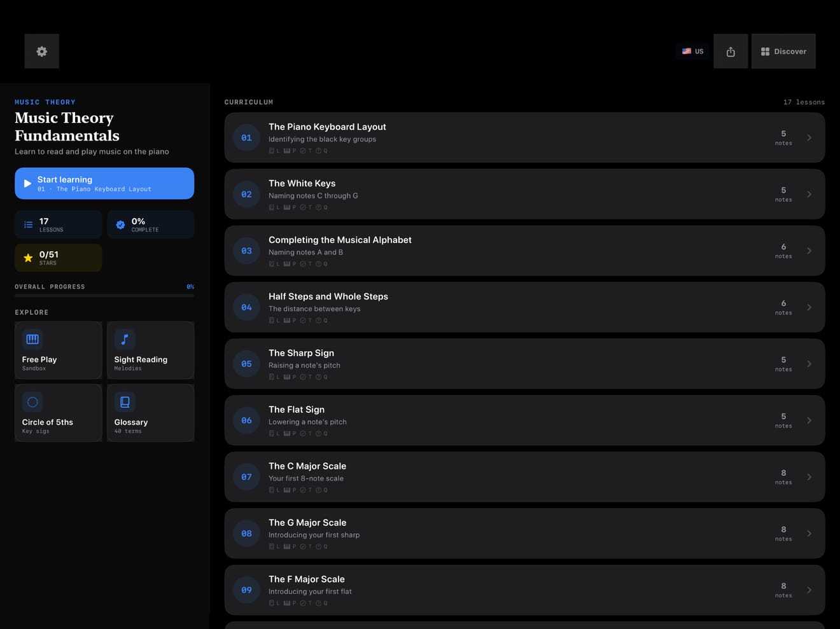Screen dimensions: 840x629
Task: Click the Discover button
Action: (783, 52)
